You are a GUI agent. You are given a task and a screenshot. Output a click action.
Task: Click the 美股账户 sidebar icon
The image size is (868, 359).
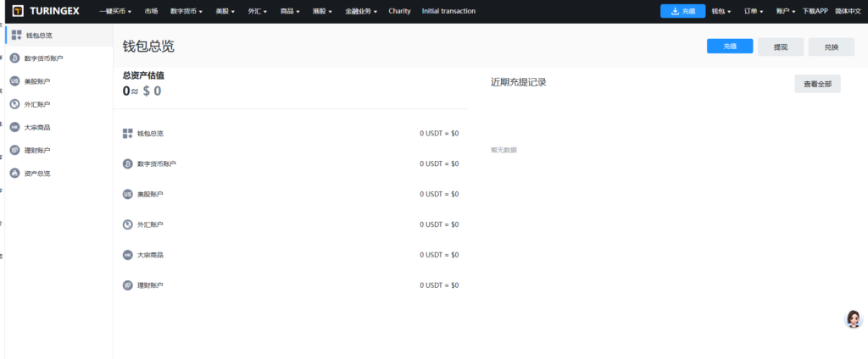pyautogui.click(x=15, y=81)
